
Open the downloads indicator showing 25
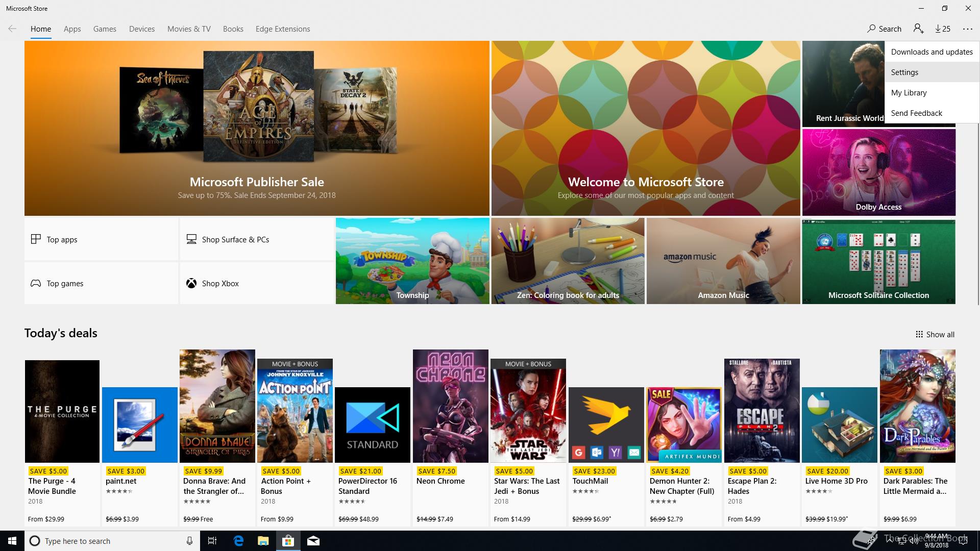943,29
